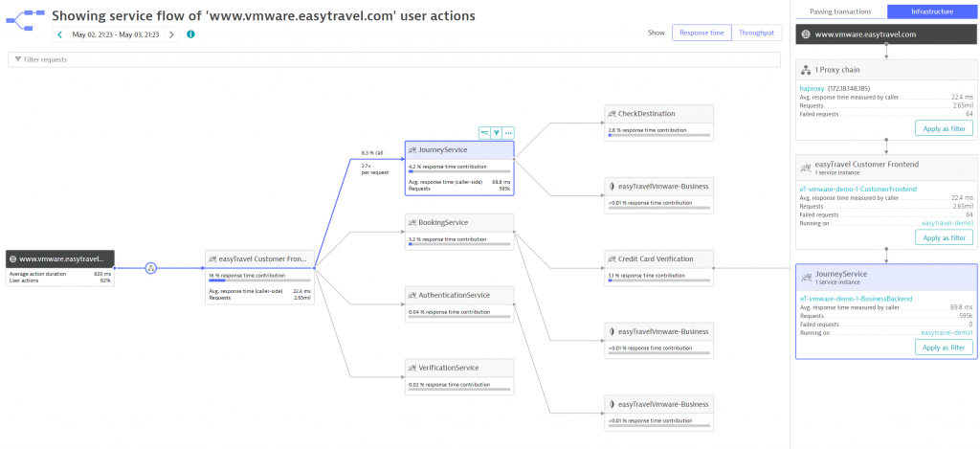Click JourneyService response time contribution bar
This screenshot has height=449, width=980.
pos(459,171)
